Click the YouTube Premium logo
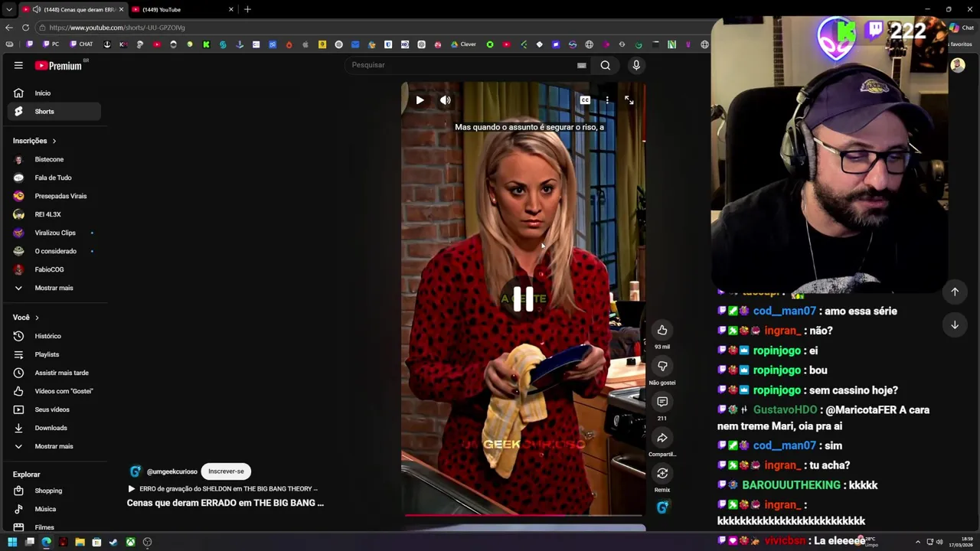Image resolution: width=980 pixels, height=551 pixels. 59,66
